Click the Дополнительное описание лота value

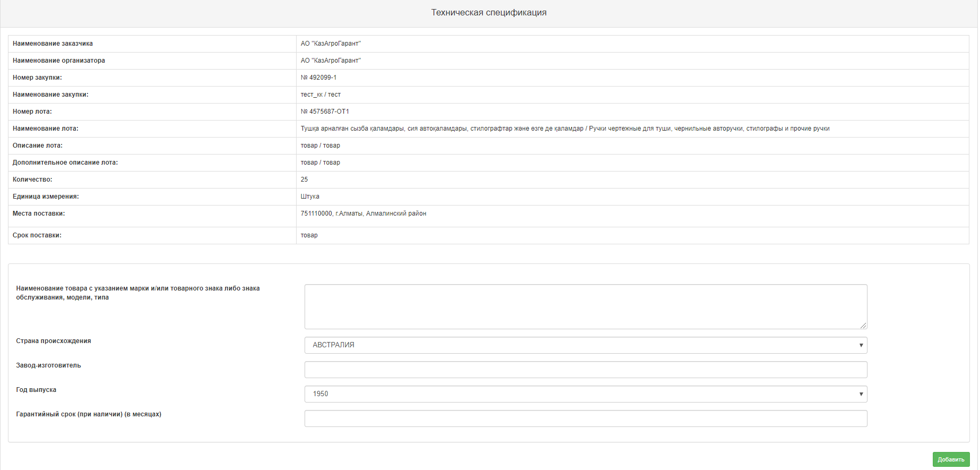[320, 163]
